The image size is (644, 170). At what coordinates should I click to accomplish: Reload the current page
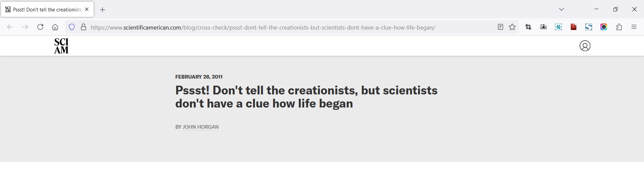40,27
